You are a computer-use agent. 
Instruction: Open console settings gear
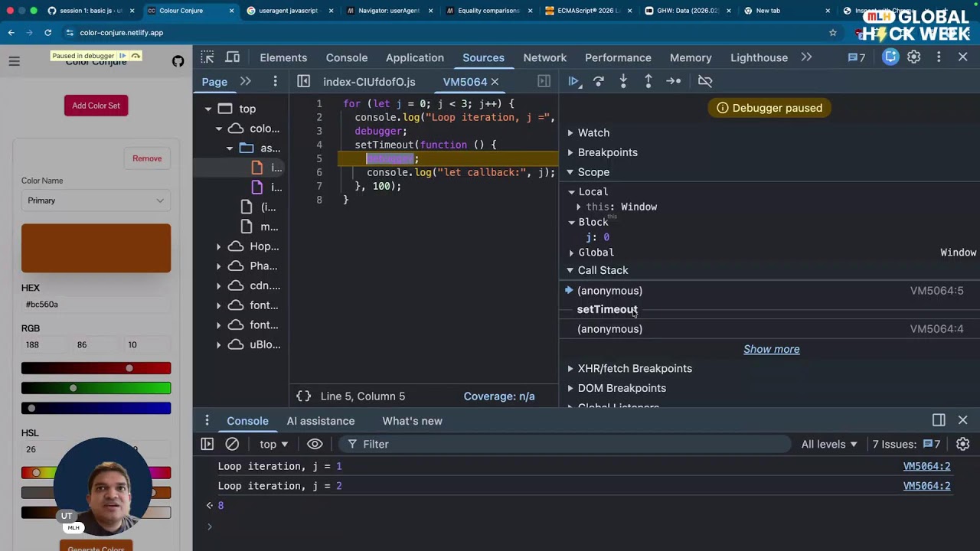963,444
